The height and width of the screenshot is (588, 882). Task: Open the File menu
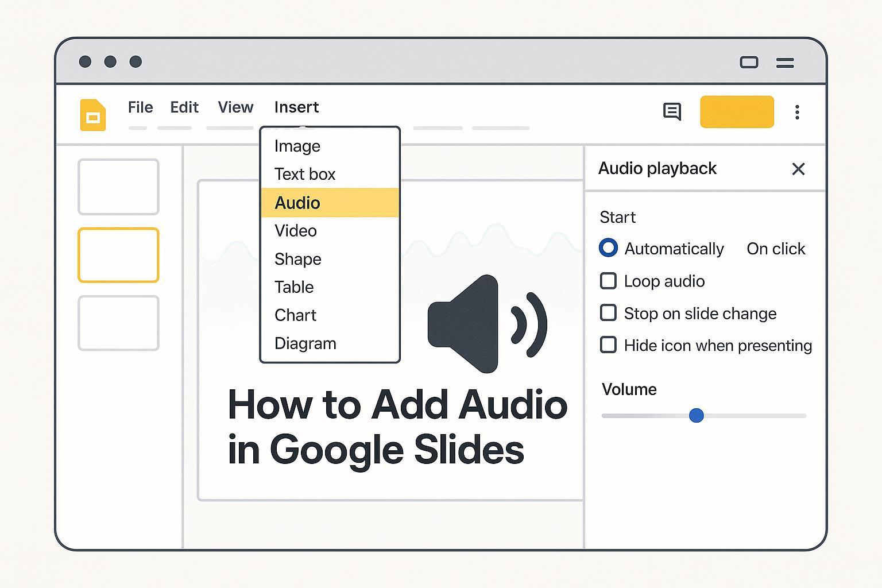(x=140, y=107)
